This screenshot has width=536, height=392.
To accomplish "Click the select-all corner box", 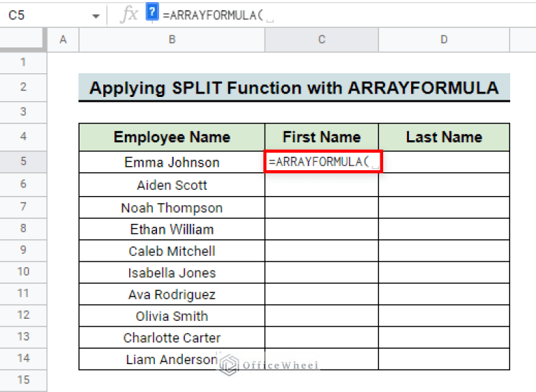I will pyautogui.click(x=22, y=40).
